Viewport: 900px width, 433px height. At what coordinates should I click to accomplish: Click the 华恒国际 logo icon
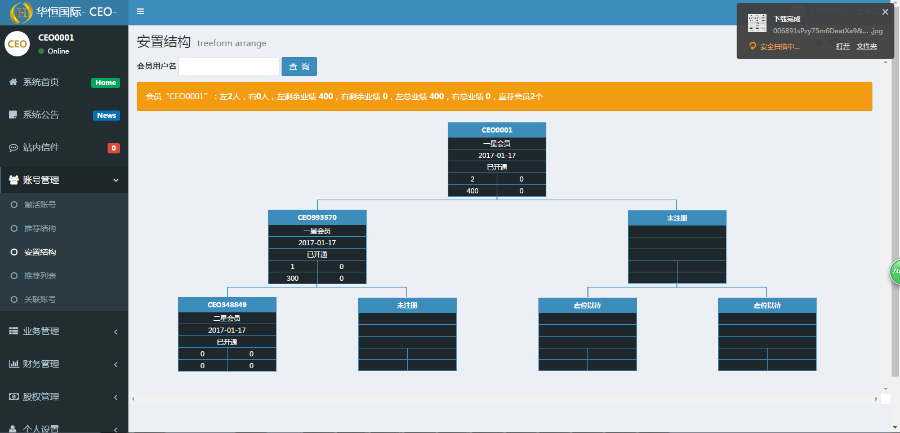pos(19,12)
